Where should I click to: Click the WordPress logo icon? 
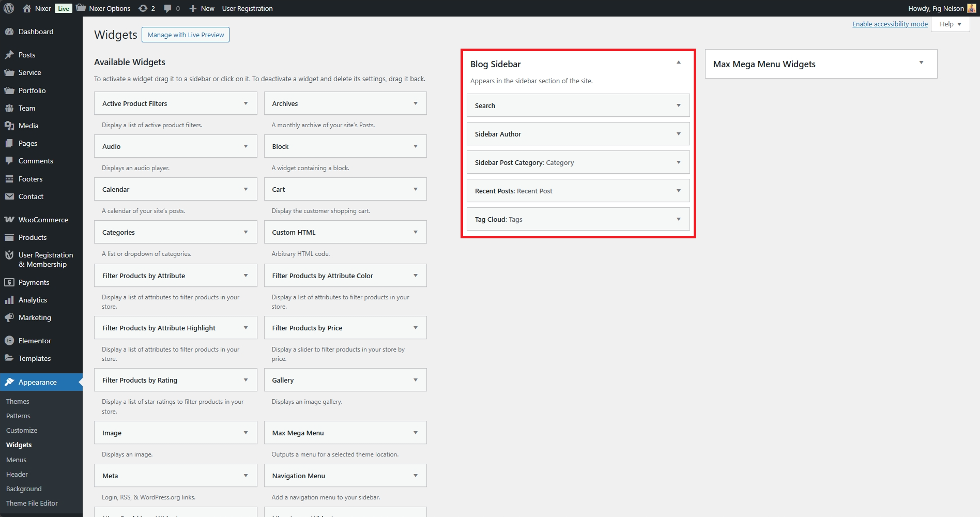9,8
